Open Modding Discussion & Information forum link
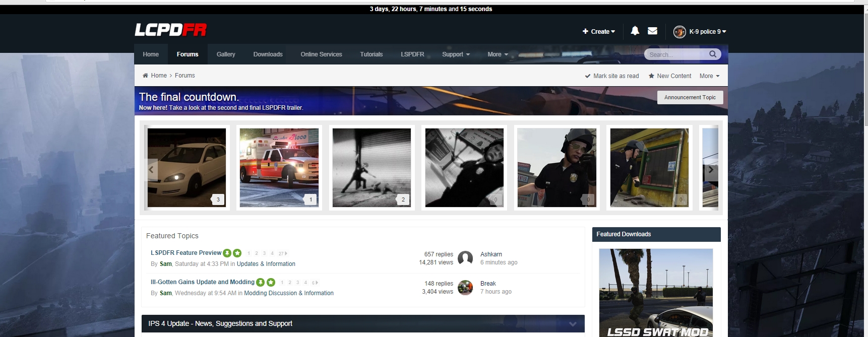Viewport: 868px width, 337px height. 289,293
